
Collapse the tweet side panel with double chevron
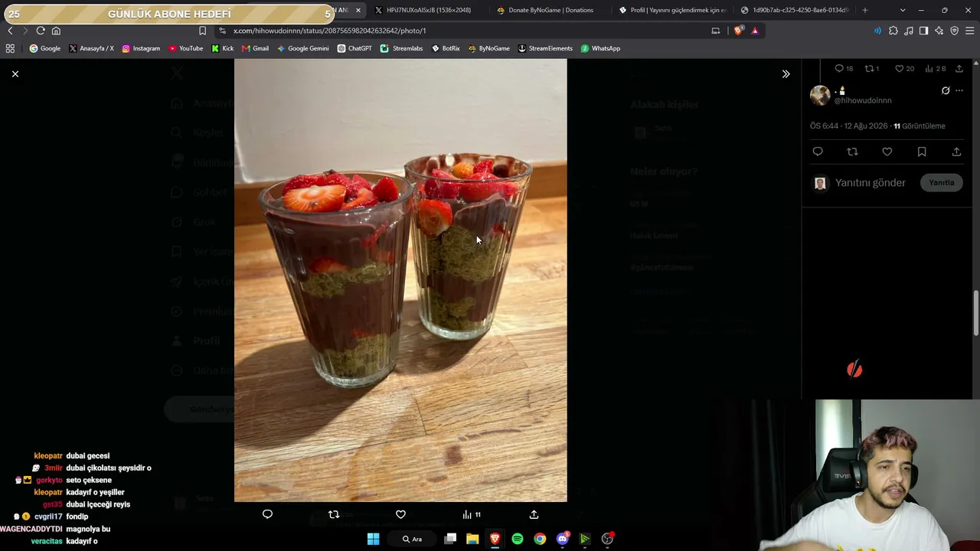pyautogui.click(x=786, y=73)
